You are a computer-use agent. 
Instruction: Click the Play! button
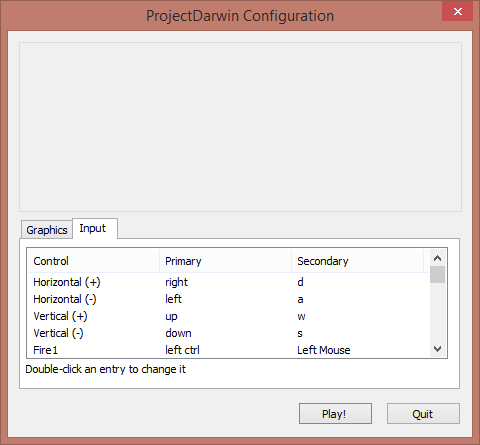335,414
